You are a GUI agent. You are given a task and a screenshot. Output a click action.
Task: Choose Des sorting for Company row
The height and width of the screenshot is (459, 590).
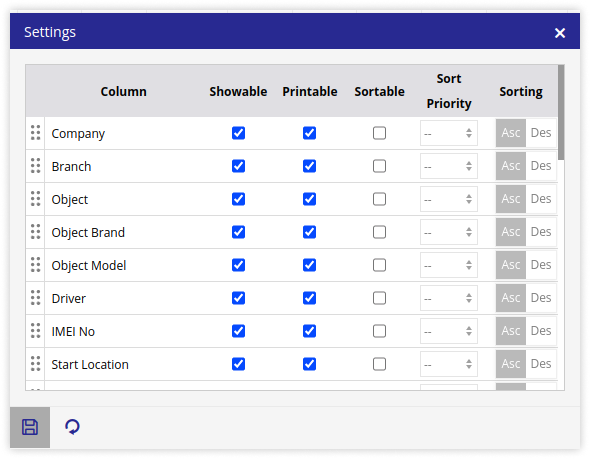[x=541, y=133]
